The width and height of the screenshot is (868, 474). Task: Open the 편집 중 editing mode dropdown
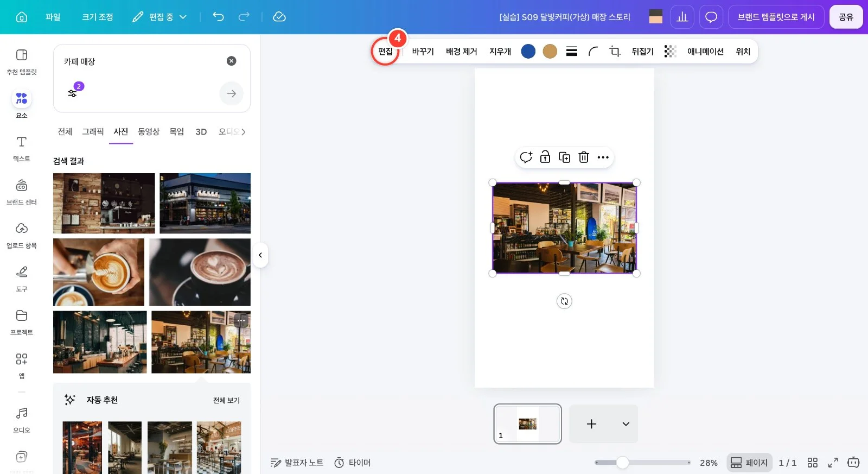(x=160, y=17)
